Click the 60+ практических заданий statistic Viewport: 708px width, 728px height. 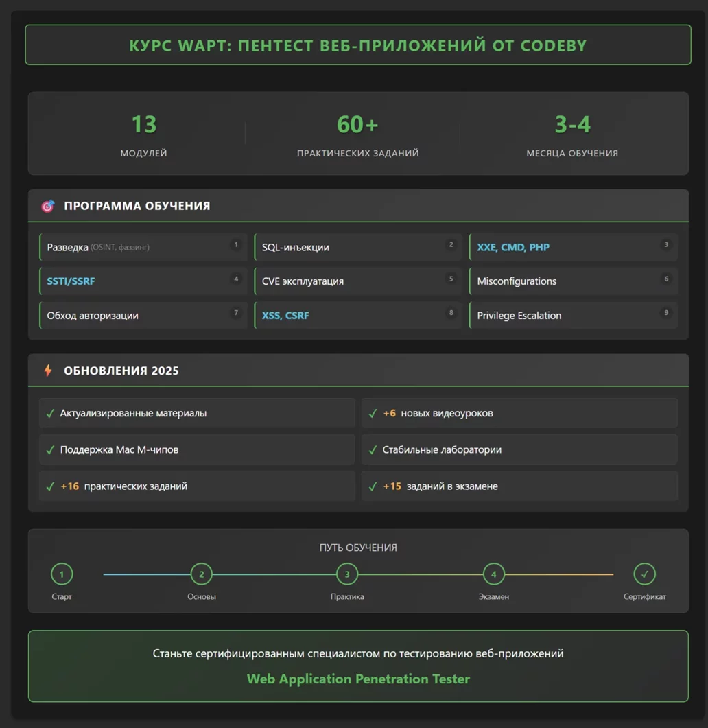357,134
